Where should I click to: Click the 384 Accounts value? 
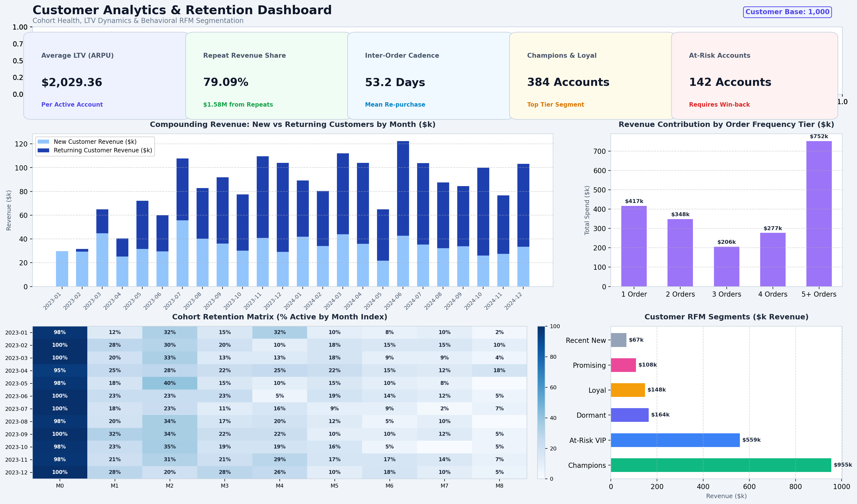tap(568, 82)
